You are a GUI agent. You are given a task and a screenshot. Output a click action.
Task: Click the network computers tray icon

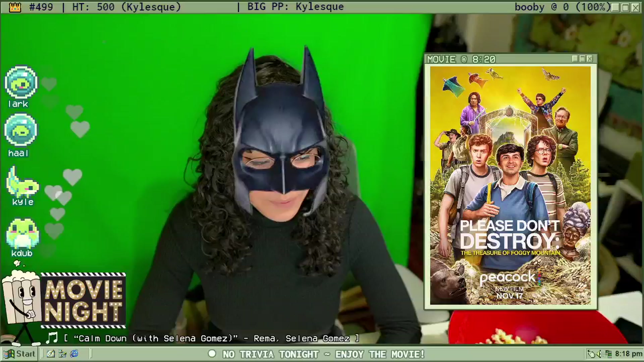608,354
